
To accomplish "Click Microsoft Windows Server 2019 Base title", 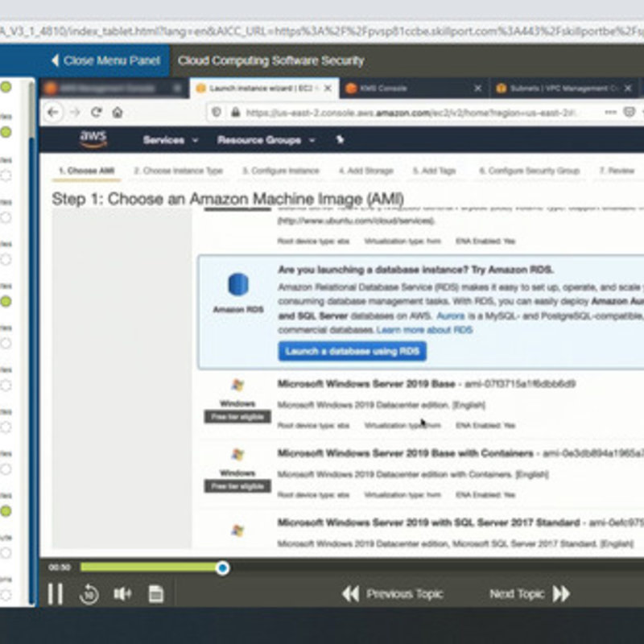I will pos(366,384).
